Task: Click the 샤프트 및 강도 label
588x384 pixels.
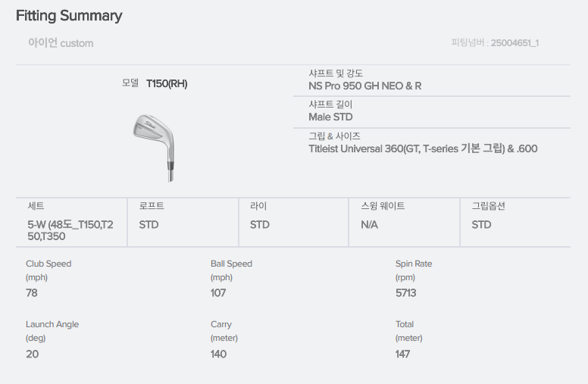Action: click(336, 73)
